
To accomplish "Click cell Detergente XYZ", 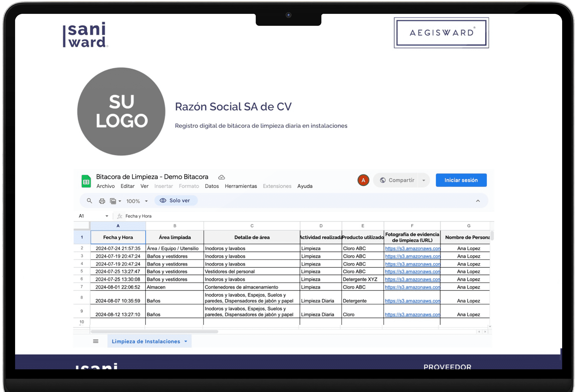I will coord(362,280).
